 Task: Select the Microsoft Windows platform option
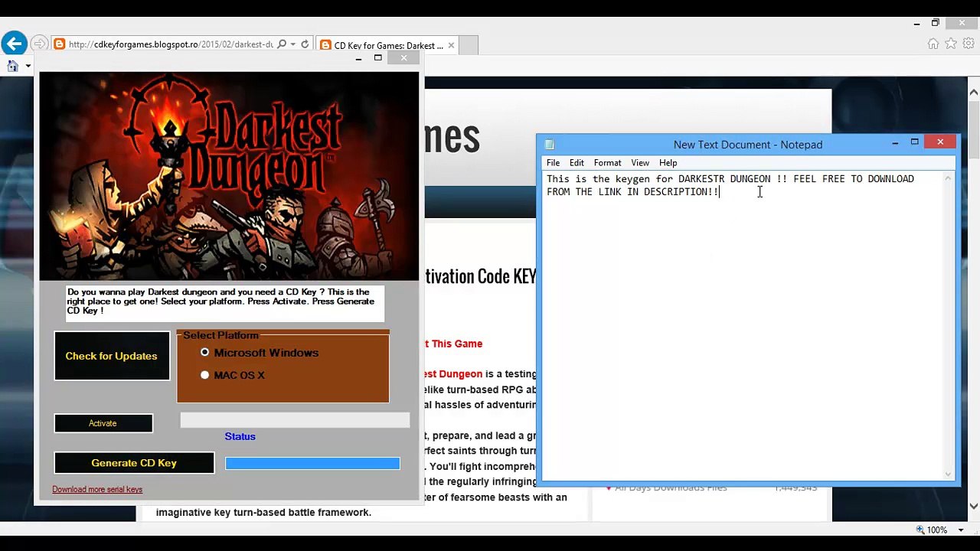click(x=259, y=353)
